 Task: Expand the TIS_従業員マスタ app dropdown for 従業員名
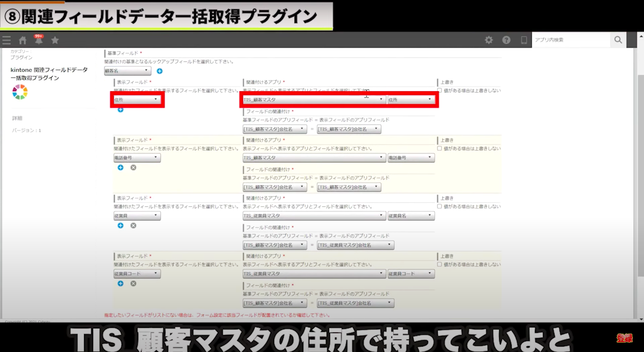314,216
